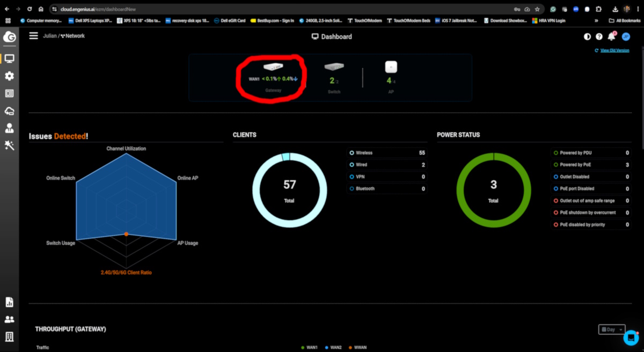Image resolution: width=644 pixels, height=352 pixels.
Task: Open the All Bookmarks folder
Action: coord(624,20)
